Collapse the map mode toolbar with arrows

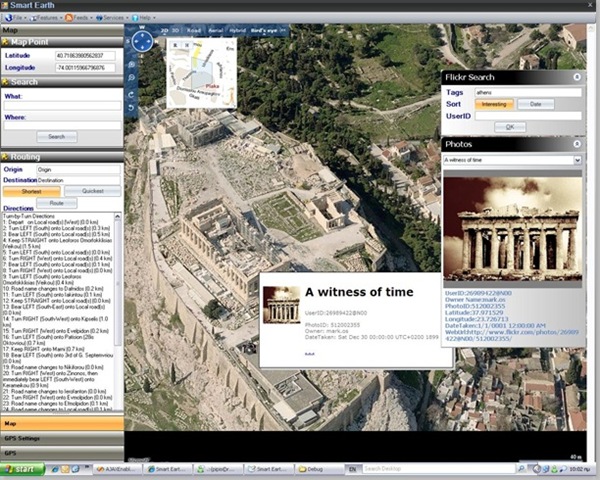pyautogui.click(x=283, y=30)
